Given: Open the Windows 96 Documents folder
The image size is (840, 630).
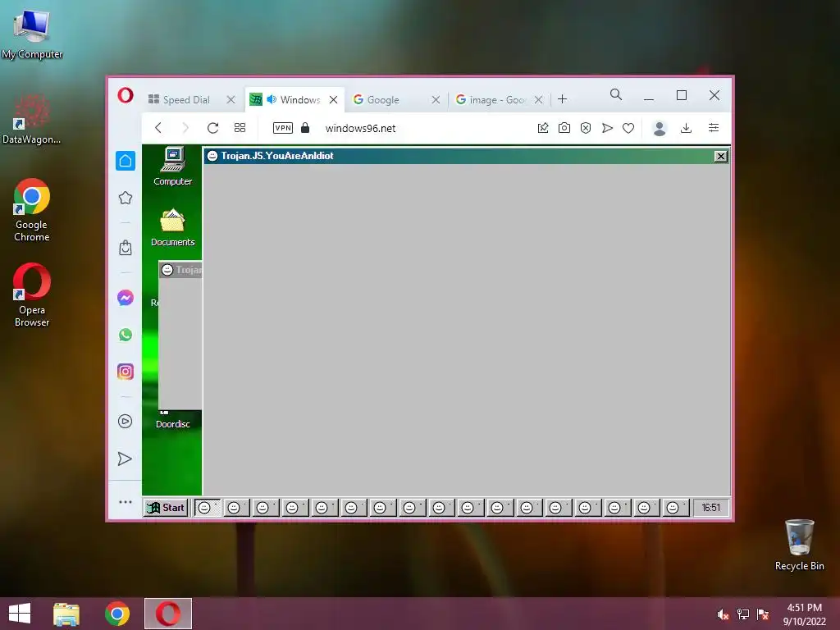Looking at the screenshot, I should click(x=172, y=228).
